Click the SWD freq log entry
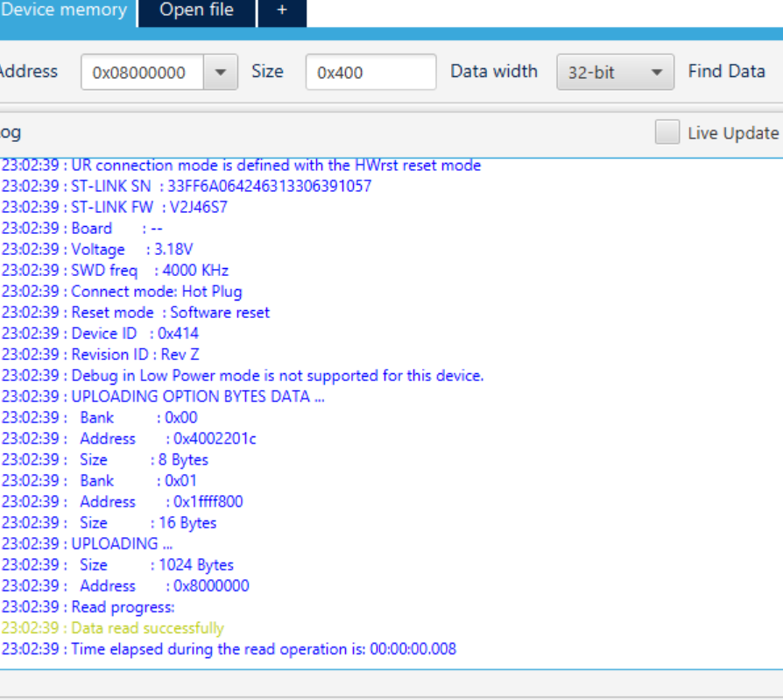This screenshot has height=700, width=783. pos(114,270)
